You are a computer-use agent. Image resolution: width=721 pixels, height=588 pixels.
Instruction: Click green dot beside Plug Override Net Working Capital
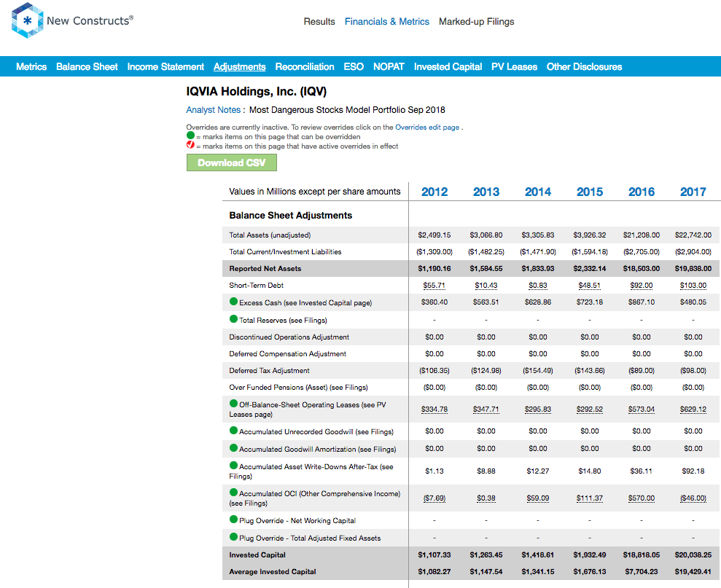233,520
